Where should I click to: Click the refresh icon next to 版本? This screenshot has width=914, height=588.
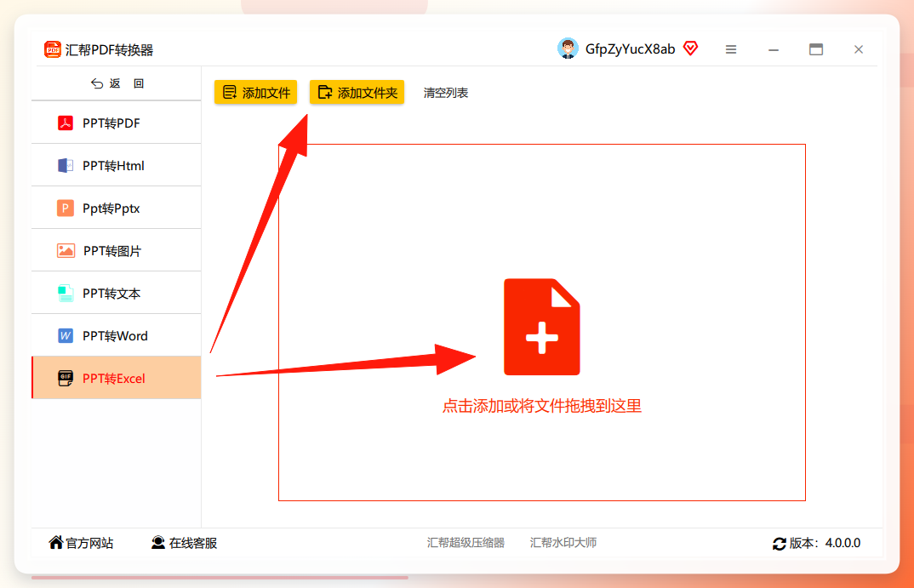[x=780, y=544]
